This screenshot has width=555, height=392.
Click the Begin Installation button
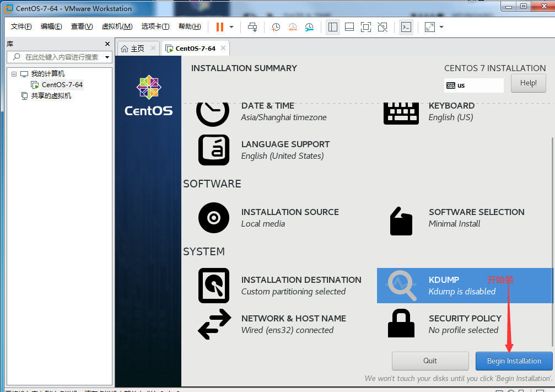click(x=514, y=361)
